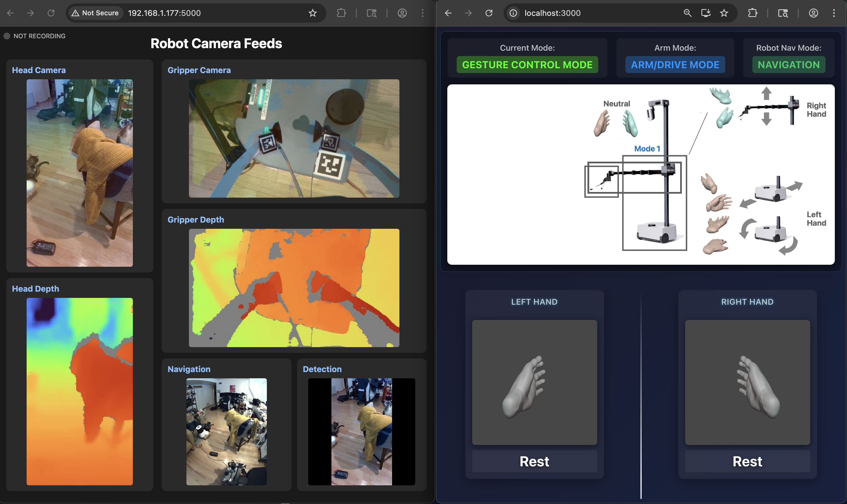Open three-dot menu in left browser window
Screen dimensions: 847x504
pyautogui.click(x=422, y=13)
